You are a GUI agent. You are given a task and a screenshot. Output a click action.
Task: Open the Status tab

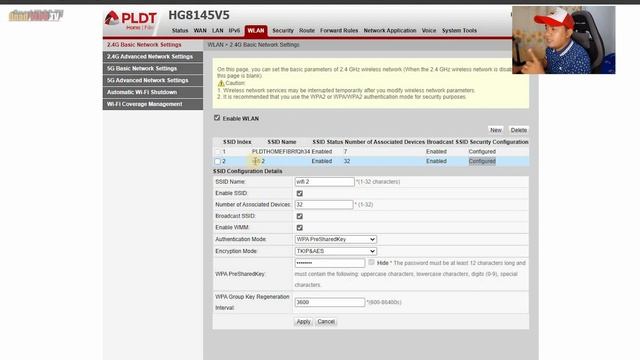click(180, 31)
